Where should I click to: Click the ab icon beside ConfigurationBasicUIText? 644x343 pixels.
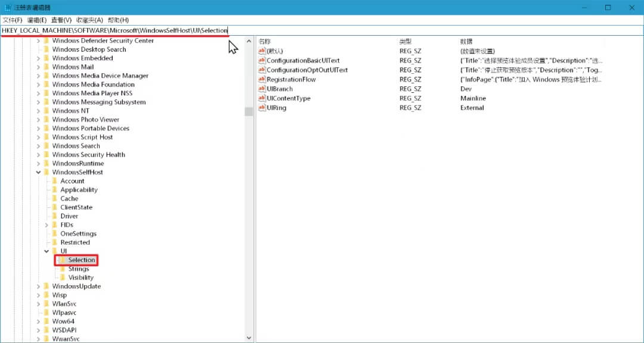pyautogui.click(x=262, y=60)
